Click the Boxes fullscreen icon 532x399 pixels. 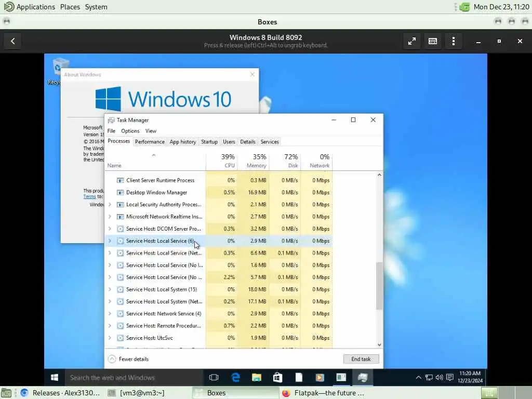tap(412, 41)
